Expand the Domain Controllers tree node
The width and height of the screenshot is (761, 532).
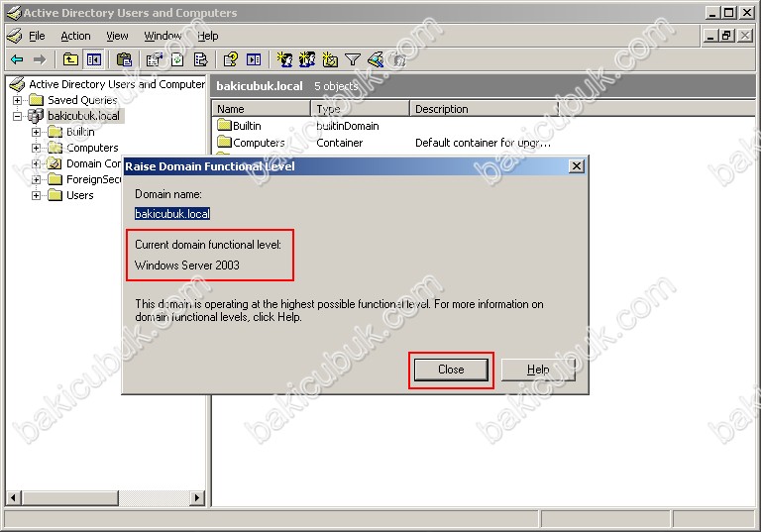point(36,163)
